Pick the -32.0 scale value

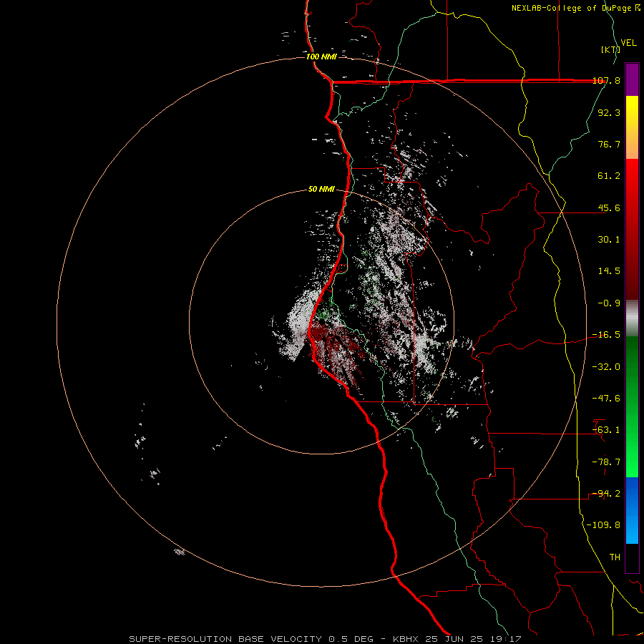(606, 367)
